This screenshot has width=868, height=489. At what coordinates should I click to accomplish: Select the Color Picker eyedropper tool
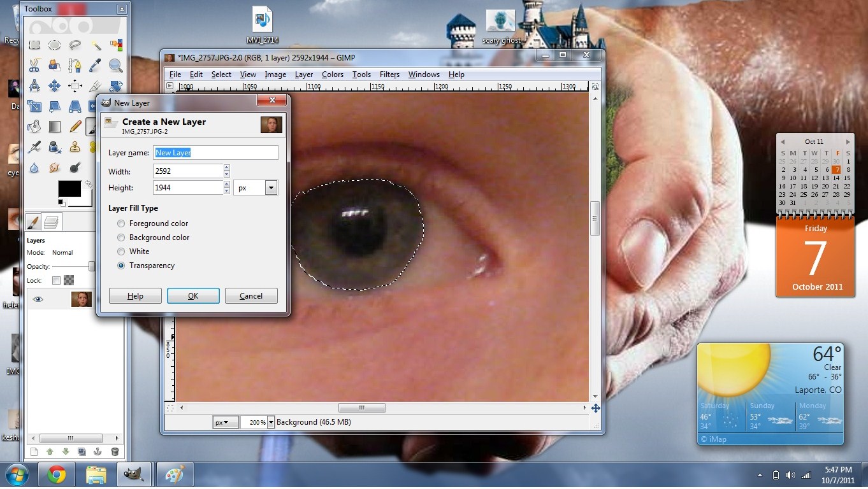point(96,65)
